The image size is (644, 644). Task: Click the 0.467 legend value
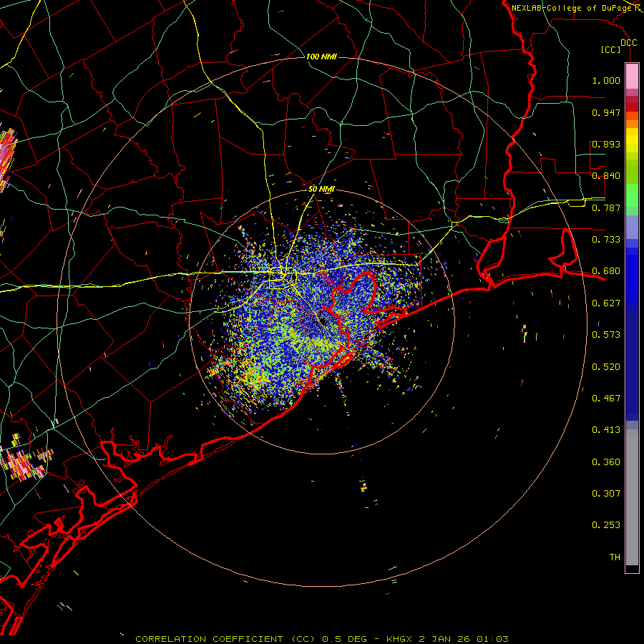(x=606, y=399)
